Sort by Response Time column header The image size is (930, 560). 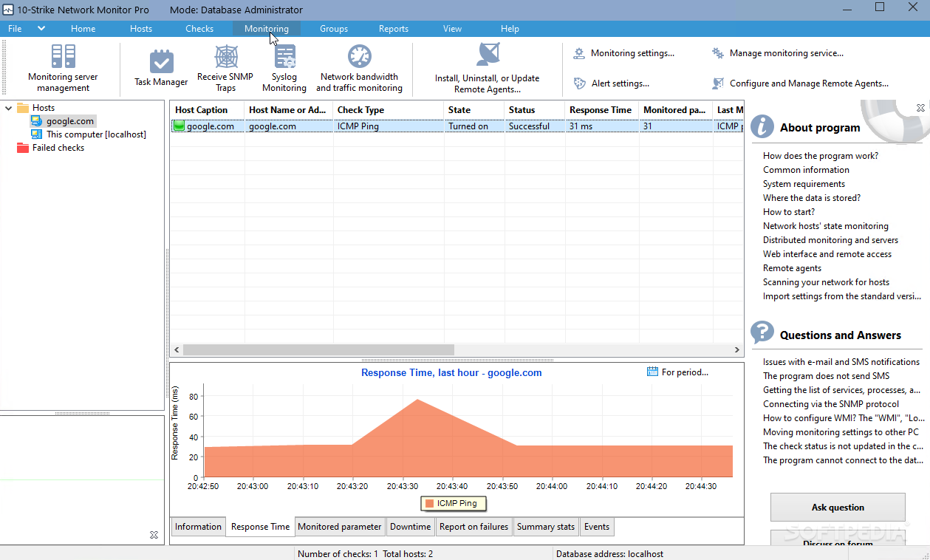click(602, 110)
